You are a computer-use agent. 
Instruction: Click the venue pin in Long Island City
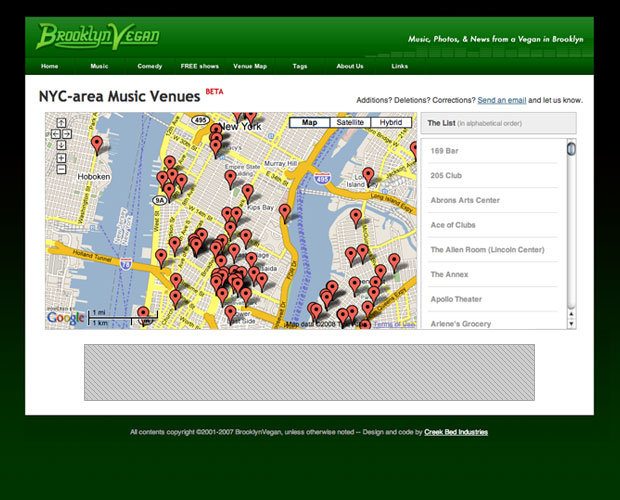click(368, 176)
